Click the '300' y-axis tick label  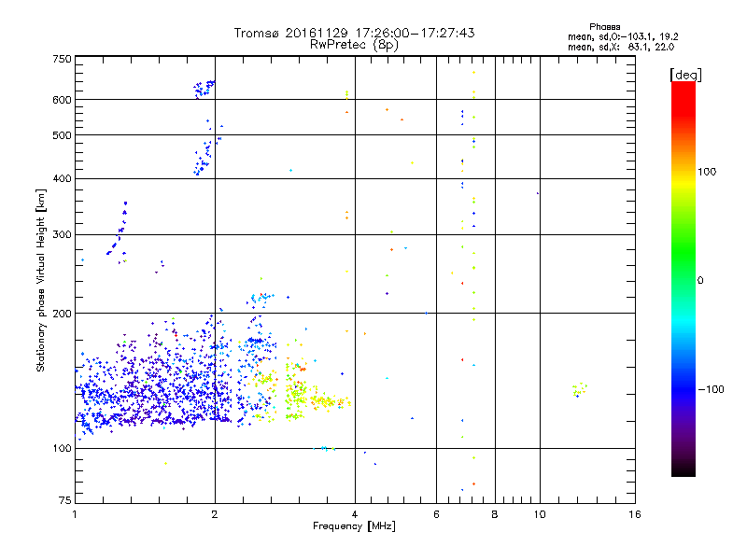click(62, 235)
